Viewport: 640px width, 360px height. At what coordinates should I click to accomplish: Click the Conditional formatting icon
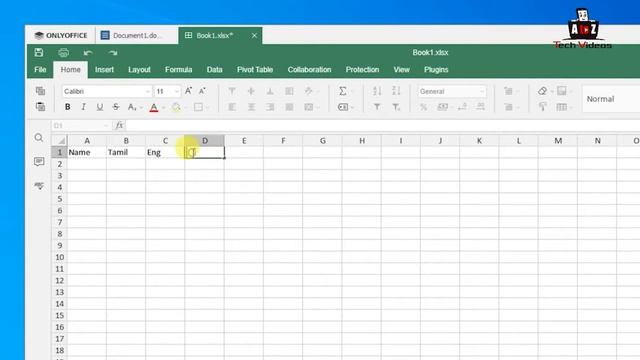(x=562, y=91)
